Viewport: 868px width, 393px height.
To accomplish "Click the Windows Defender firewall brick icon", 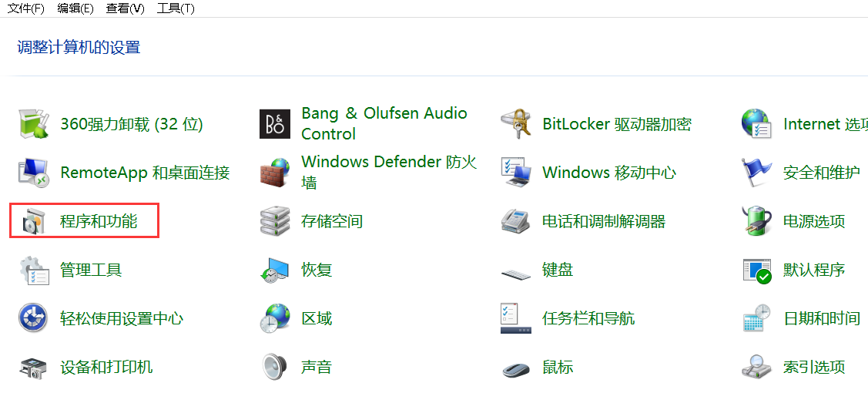I will [275, 173].
